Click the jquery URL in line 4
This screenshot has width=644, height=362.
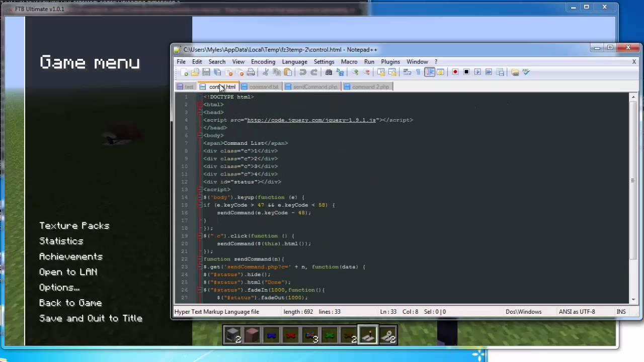311,120
